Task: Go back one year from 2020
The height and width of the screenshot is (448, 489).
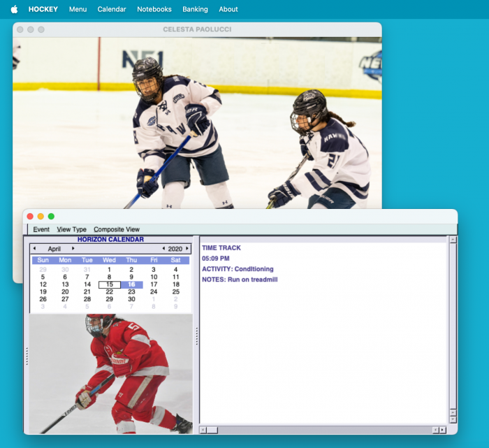Action: 163,249
